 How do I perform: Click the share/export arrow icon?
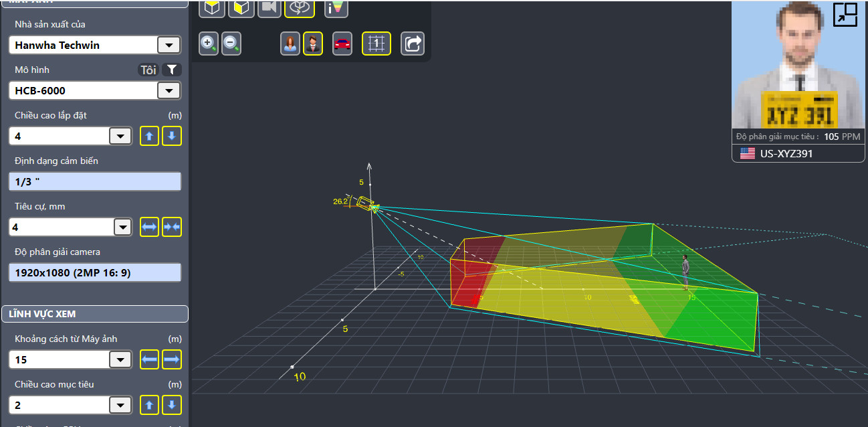[413, 44]
